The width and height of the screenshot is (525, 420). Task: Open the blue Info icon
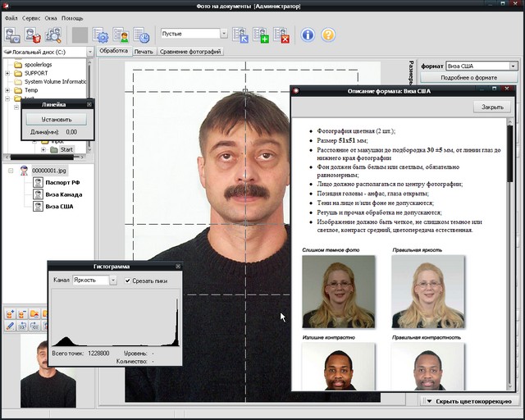(x=308, y=34)
